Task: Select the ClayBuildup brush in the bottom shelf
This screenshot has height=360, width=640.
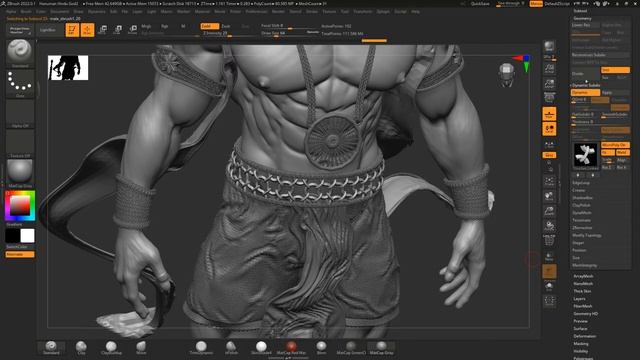Action: [x=111, y=348]
